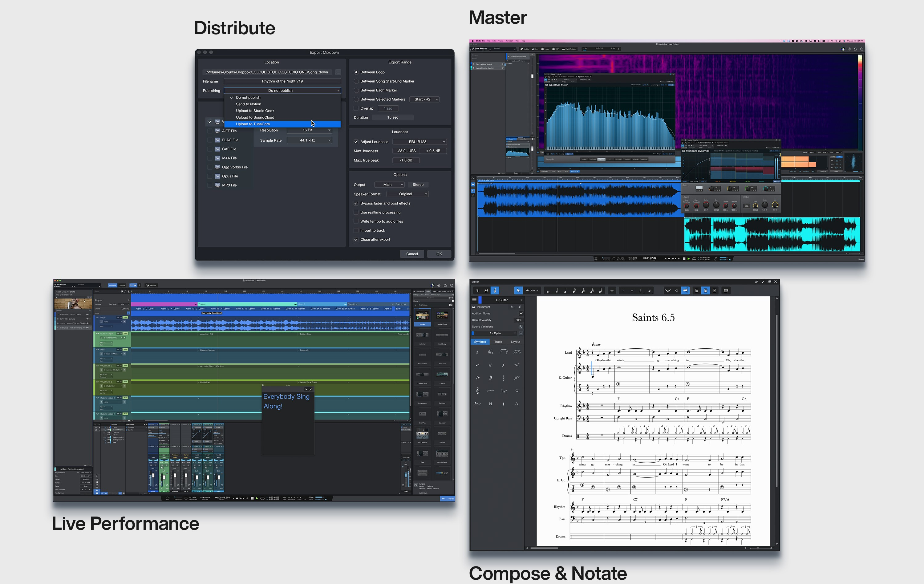Open Speaker Format Original dropdown
Screen dimensions: 924x584
[407, 194]
